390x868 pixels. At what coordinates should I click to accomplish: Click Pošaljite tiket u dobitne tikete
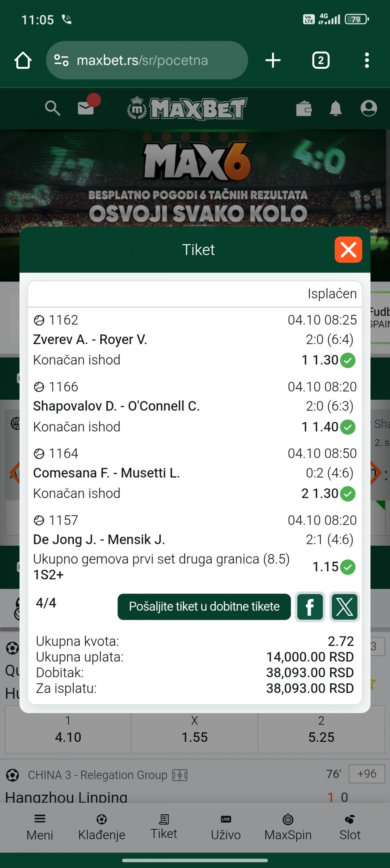click(x=204, y=607)
